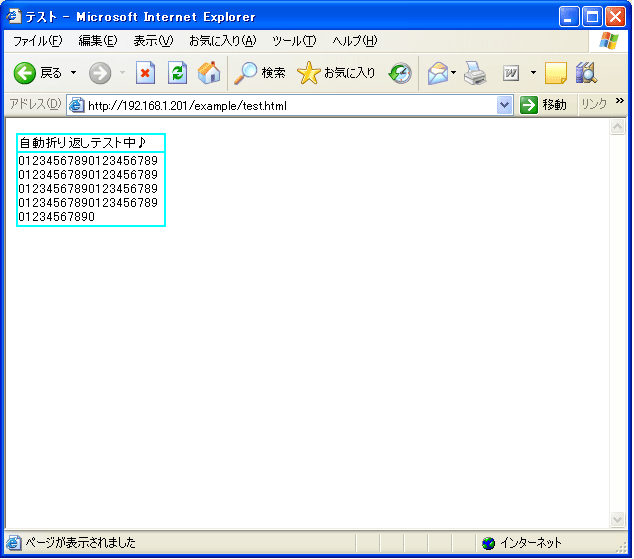This screenshot has width=634, height=559.
Task: Open the Search (検索) magnifier button
Action: coord(260,73)
